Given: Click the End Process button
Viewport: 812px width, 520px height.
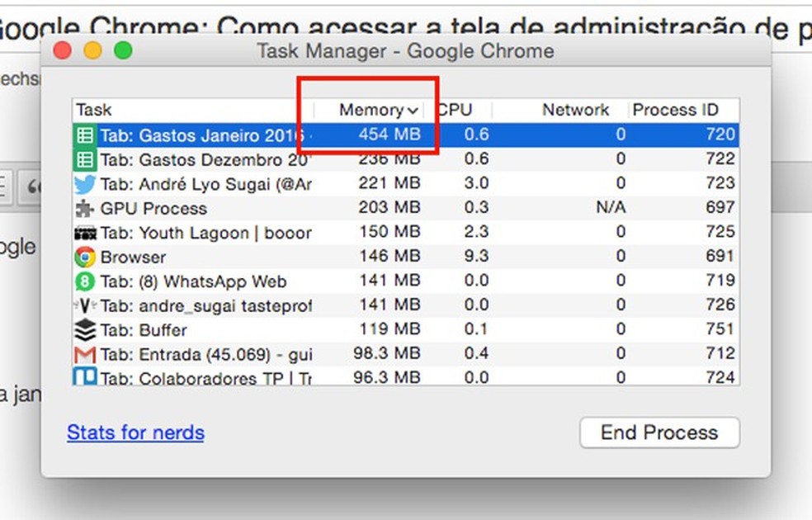Looking at the screenshot, I should [x=659, y=433].
